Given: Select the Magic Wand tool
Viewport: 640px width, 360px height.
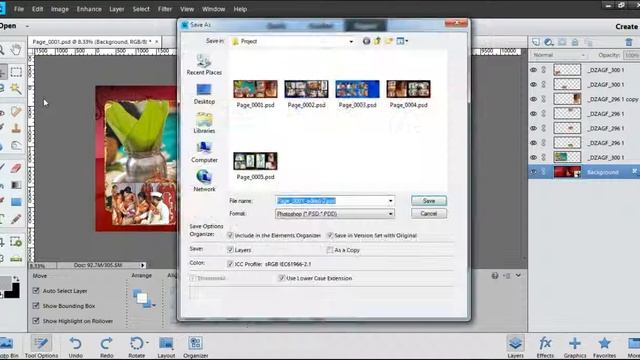Looking at the screenshot, I should 16,88.
